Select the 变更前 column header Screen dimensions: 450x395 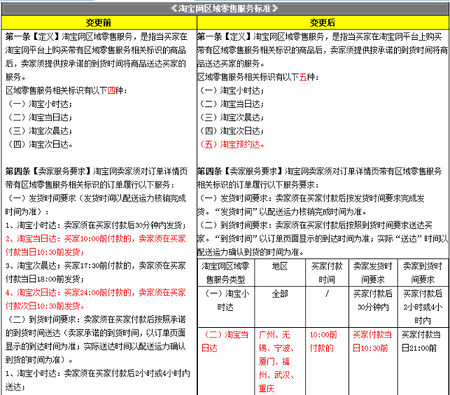click(x=98, y=22)
